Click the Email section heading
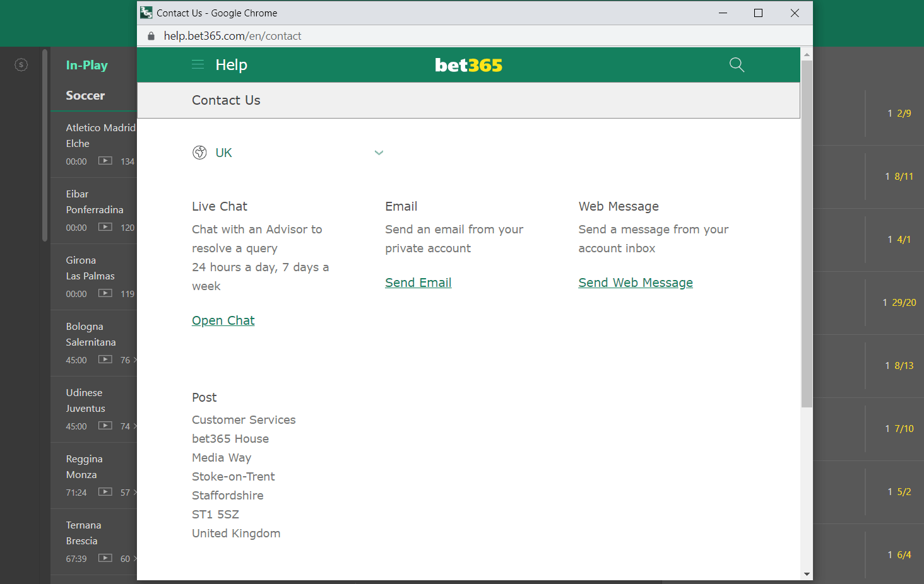924x584 pixels. click(401, 206)
